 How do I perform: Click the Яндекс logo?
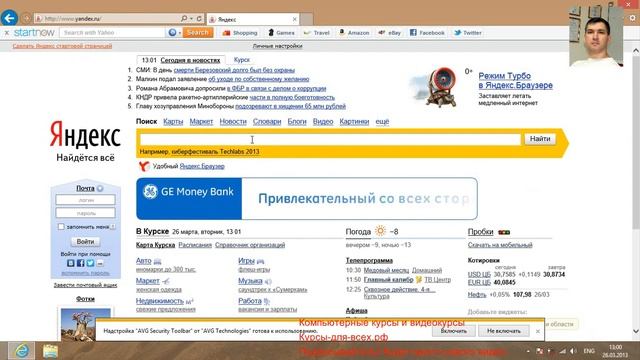click(x=85, y=134)
